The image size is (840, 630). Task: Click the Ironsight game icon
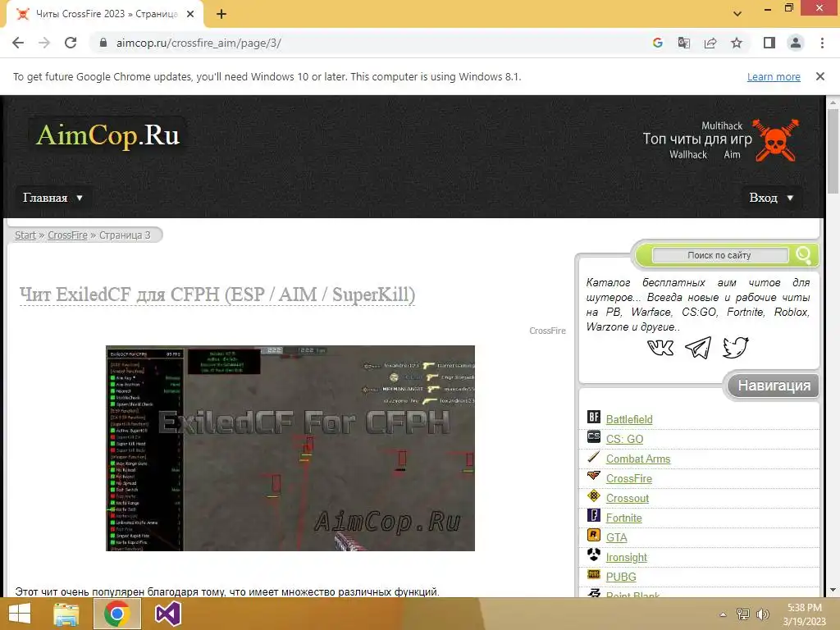coord(594,555)
